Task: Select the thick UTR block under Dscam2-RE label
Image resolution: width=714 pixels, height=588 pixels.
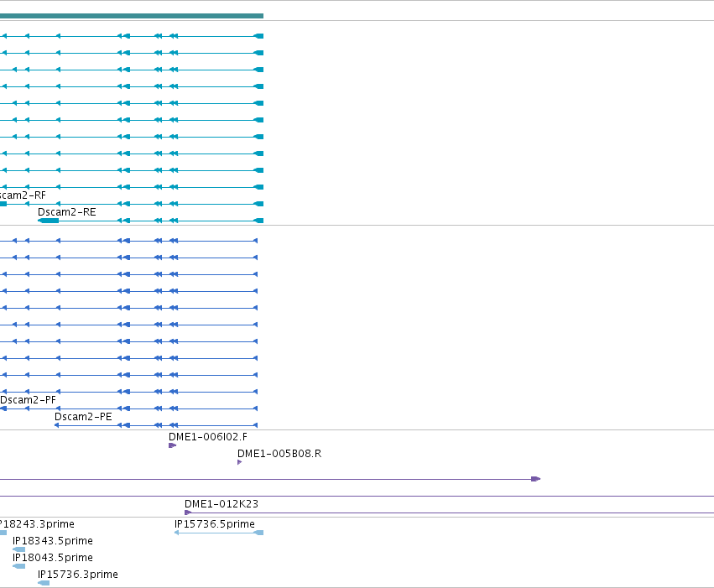Action: pyautogui.click(x=49, y=221)
